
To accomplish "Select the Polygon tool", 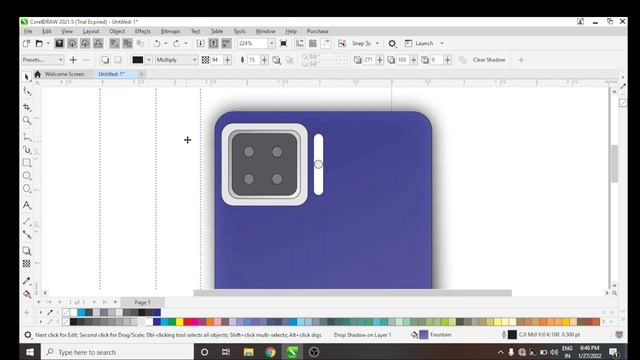I will (27, 189).
